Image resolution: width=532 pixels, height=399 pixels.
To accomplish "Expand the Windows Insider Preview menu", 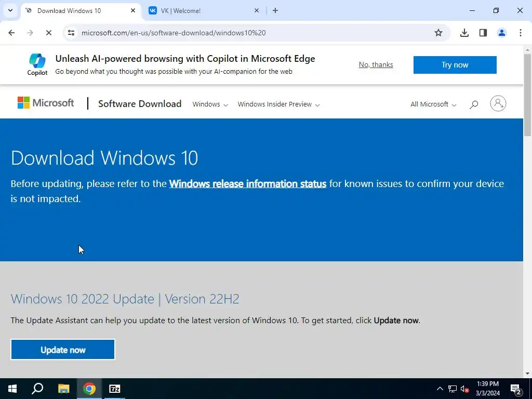I will click(x=278, y=104).
